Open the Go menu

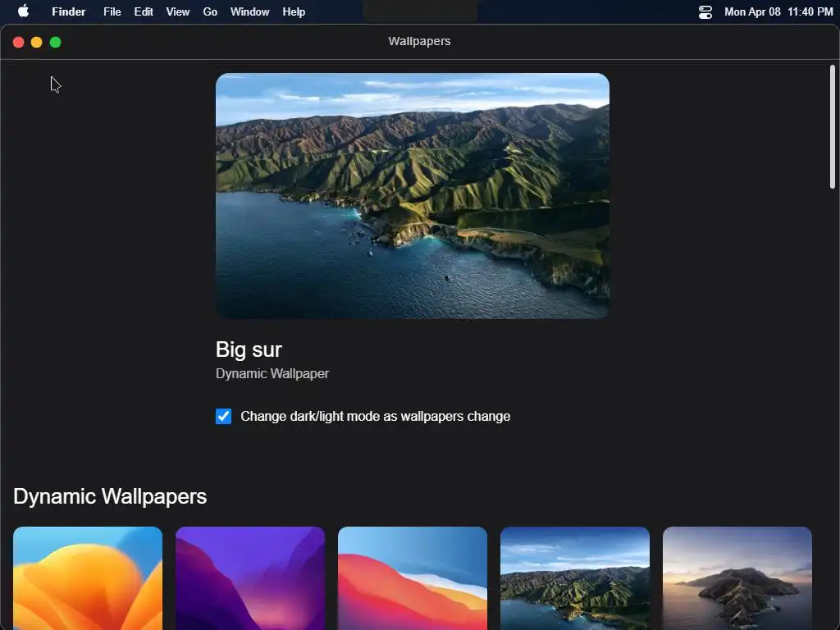210,11
